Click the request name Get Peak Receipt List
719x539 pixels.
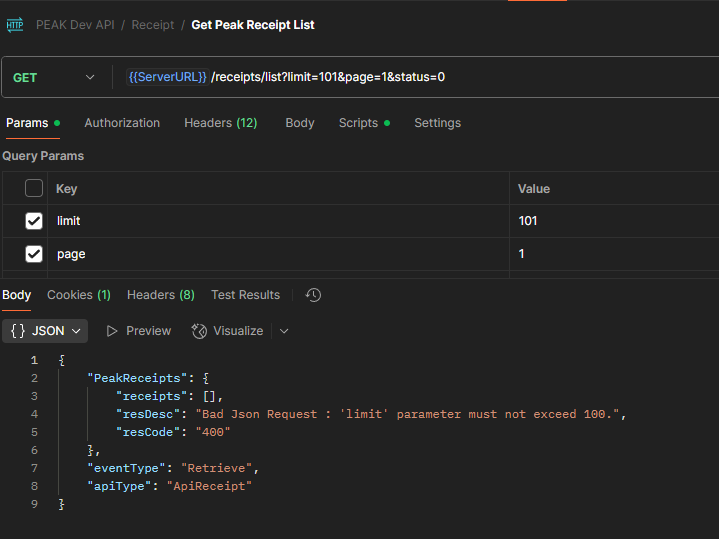click(x=253, y=25)
